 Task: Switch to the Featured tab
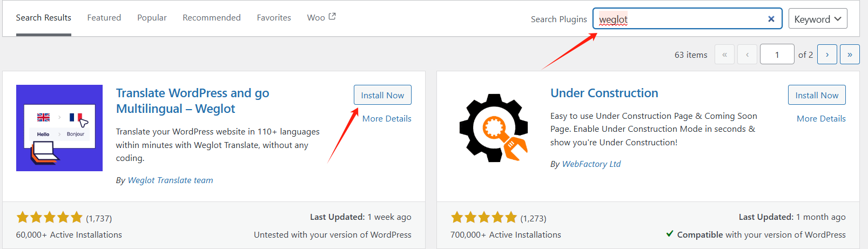pyautogui.click(x=104, y=18)
